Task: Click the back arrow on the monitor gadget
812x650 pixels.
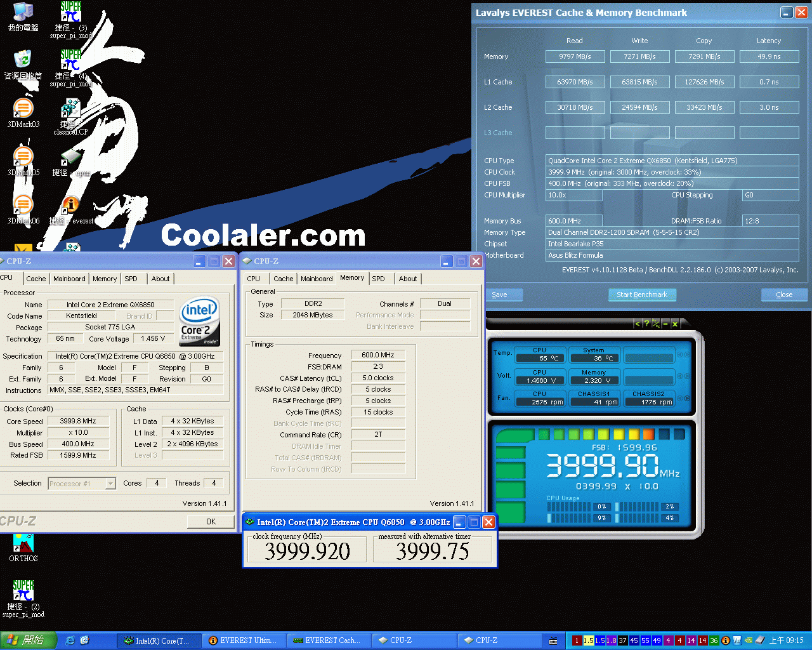Action: tap(638, 324)
